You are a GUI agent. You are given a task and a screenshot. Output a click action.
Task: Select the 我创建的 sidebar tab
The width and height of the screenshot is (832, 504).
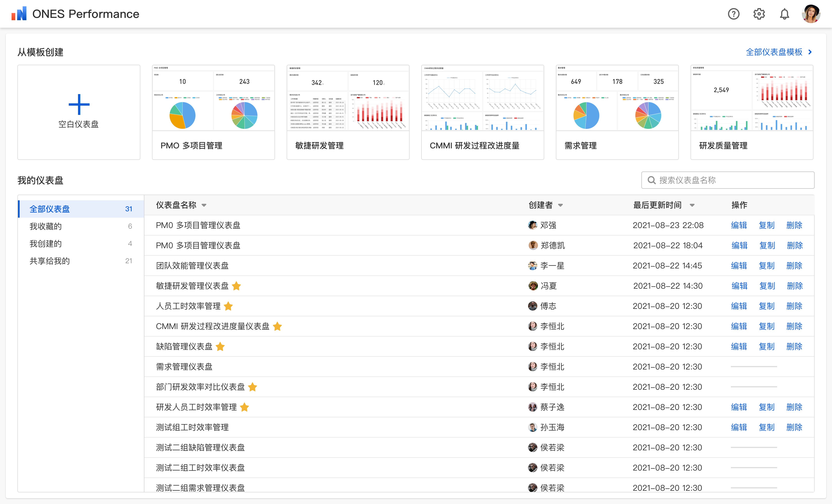pos(81,244)
